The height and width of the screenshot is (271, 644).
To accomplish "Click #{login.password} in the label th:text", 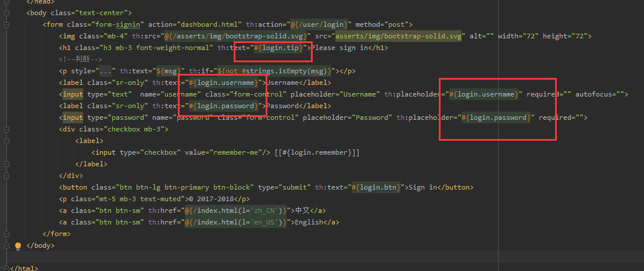I will [x=223, y=106].
